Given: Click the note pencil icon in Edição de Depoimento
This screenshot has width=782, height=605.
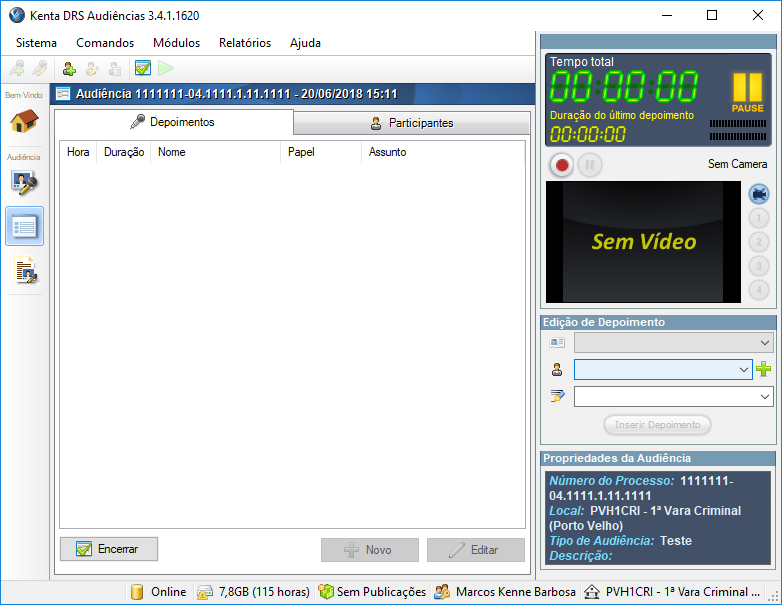Looking at the screenshot, I should coord(557,396).
